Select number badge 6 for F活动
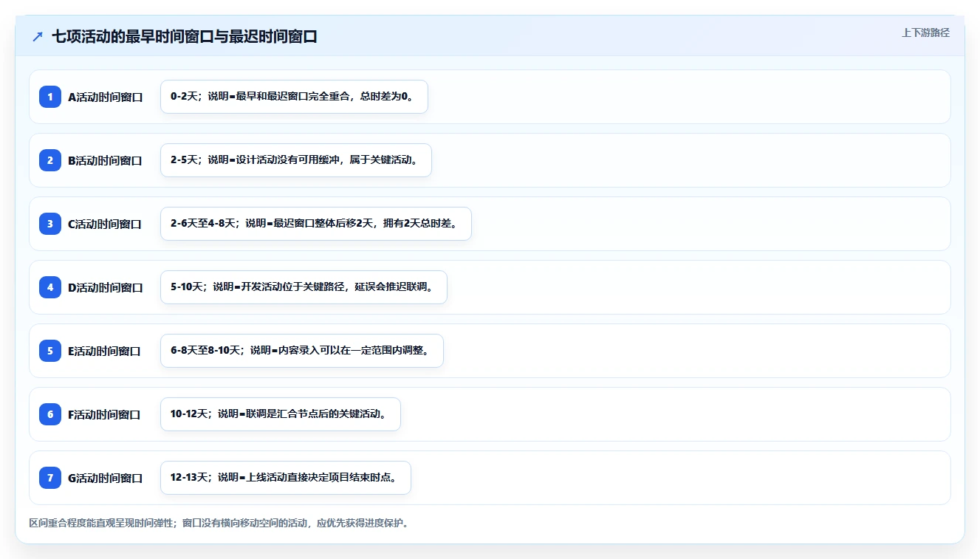 (50, 414)
